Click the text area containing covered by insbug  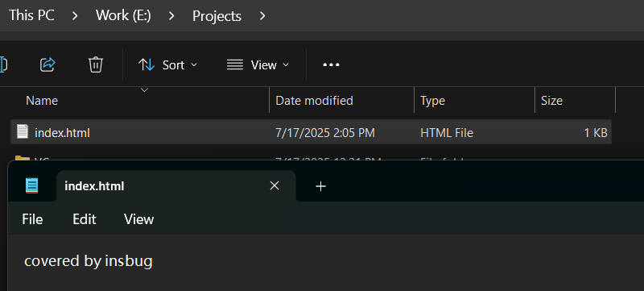pyautogui.click(x=326, y=263)
